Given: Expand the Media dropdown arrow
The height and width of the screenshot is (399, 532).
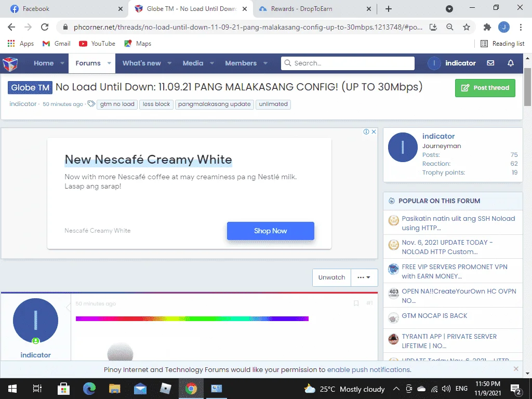Looking at the screenshot, I should click(x=212, y=63).
